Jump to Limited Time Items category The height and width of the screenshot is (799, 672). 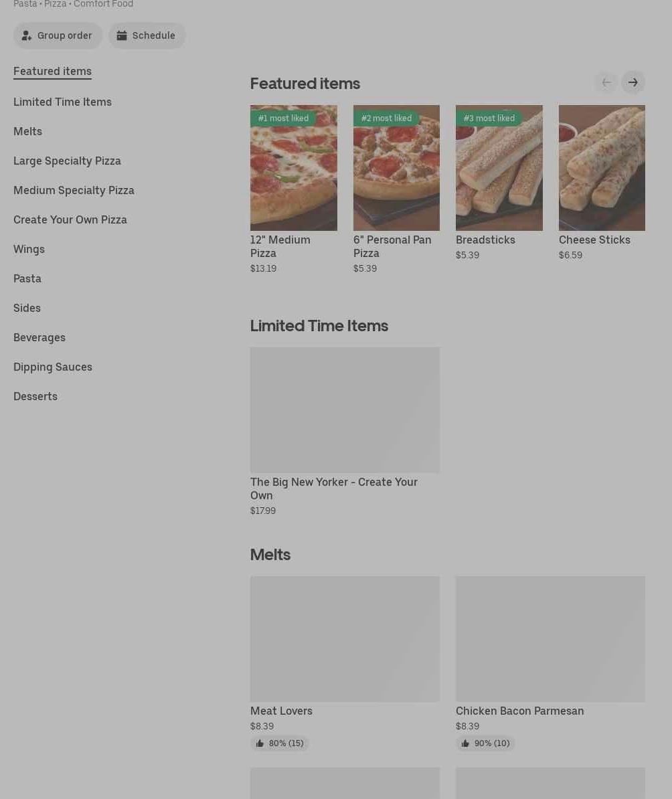(x=62, y=102)
